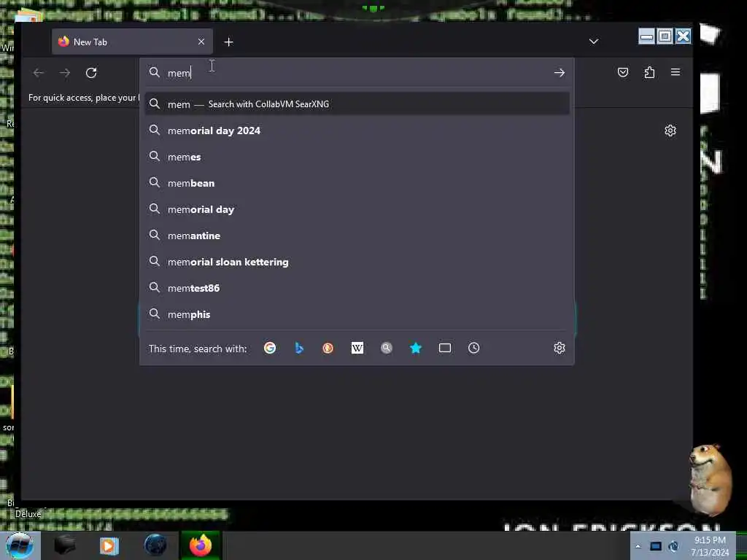Image resolution: width=747 pixels, height=560 pixels.
Task: Open the new tab personalize gear
Action: [670, 131]
